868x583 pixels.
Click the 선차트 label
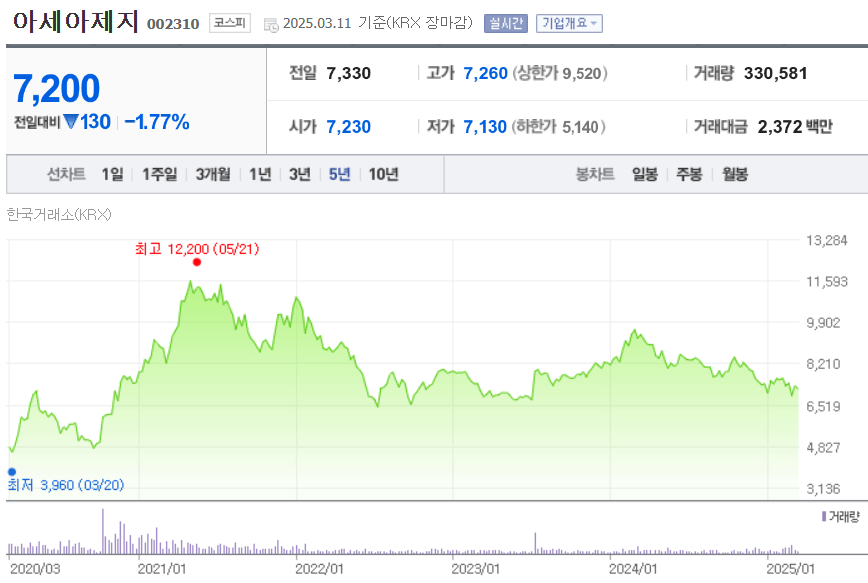pyautogui.click(x=66, y=174)
